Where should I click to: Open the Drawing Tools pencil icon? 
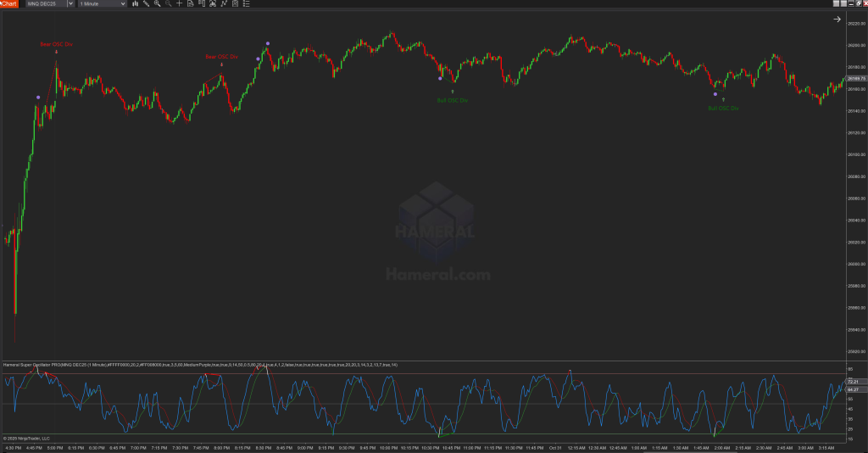(147, 3)
